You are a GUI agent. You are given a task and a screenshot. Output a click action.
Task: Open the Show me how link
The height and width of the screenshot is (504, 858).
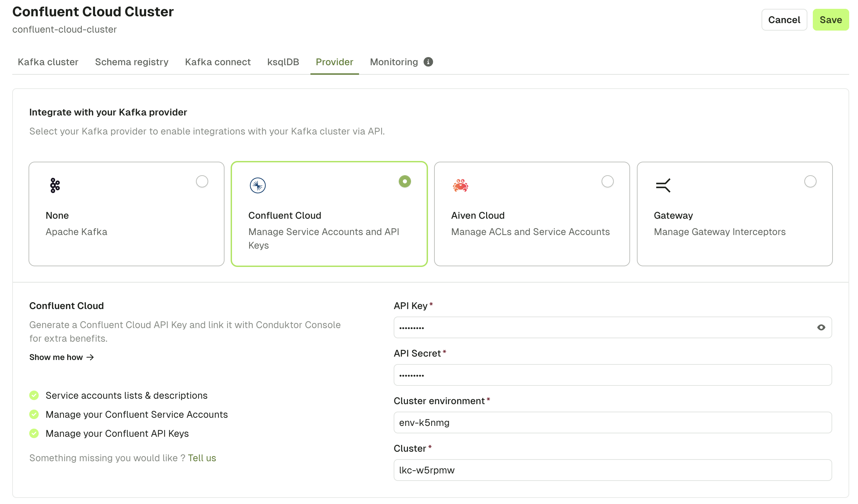tap(61, 357)
